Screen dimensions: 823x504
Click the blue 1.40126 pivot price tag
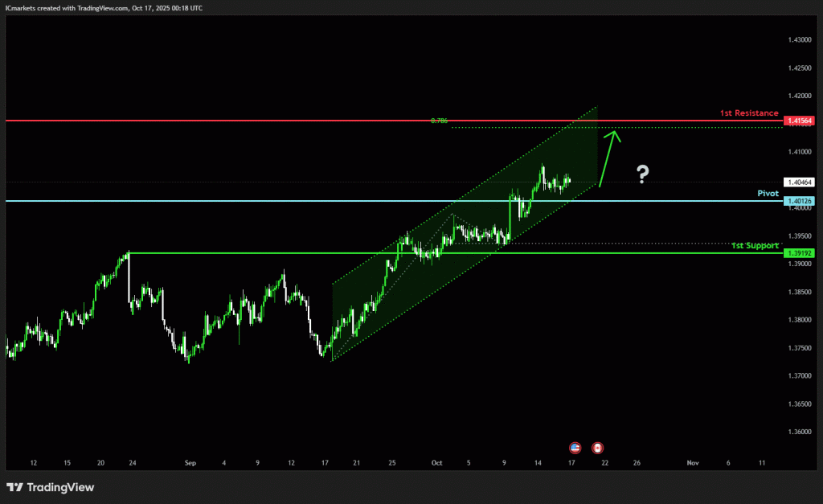coord(800,201)
